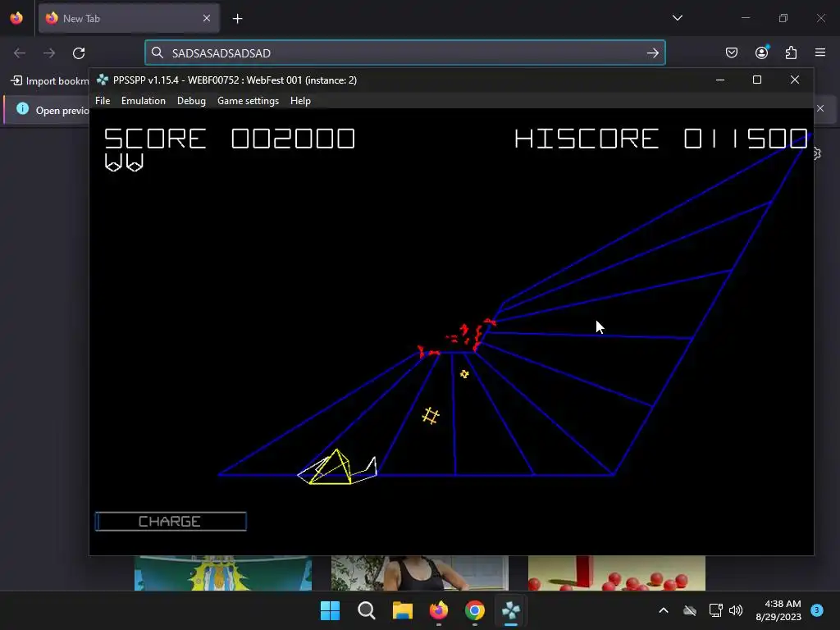This screenshot has height=630, width=840.
Task: Open the volume speaker tray icon
Action: point(736,610)
